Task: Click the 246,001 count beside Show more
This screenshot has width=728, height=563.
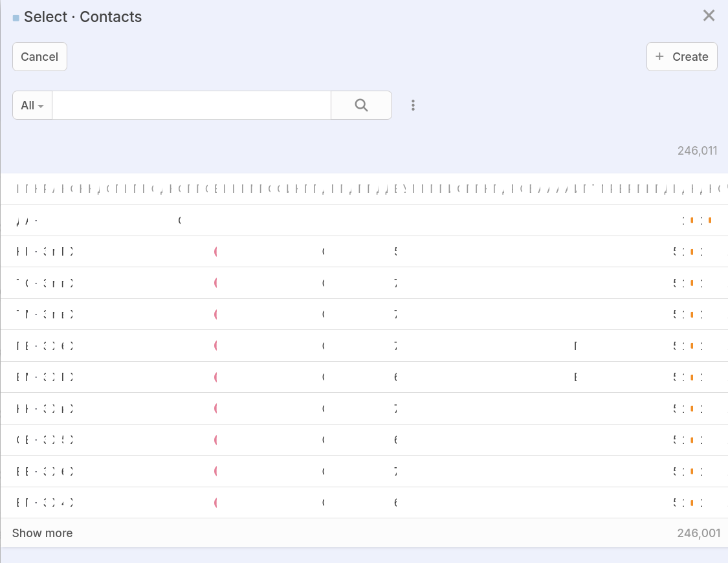Action: 698,533
